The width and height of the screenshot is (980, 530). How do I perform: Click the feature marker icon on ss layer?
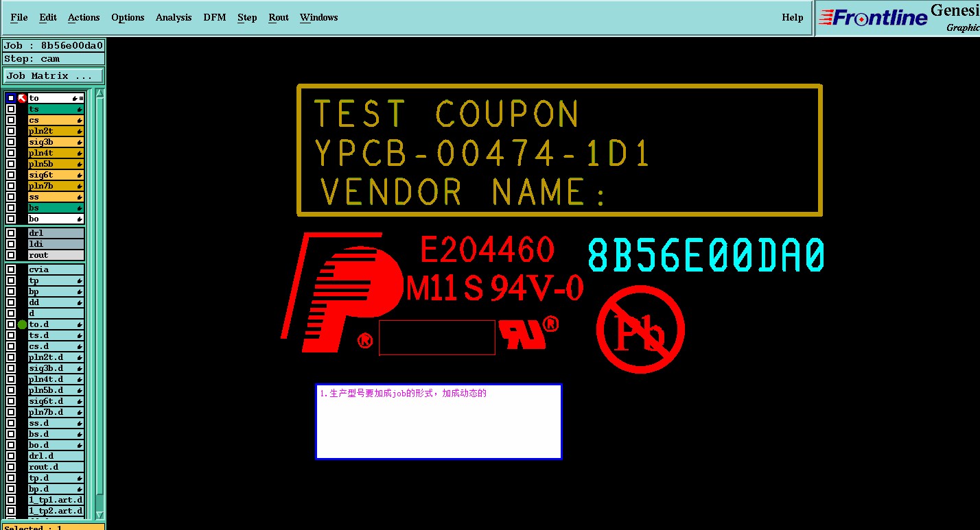80,197
